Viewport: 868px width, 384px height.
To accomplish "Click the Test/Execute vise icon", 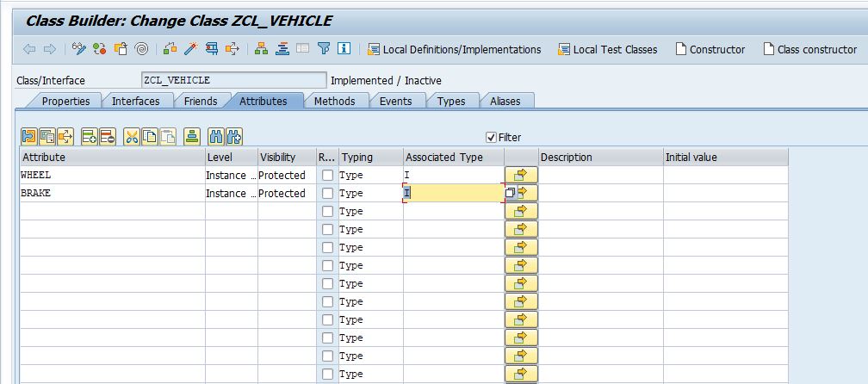I will point(212,49).
